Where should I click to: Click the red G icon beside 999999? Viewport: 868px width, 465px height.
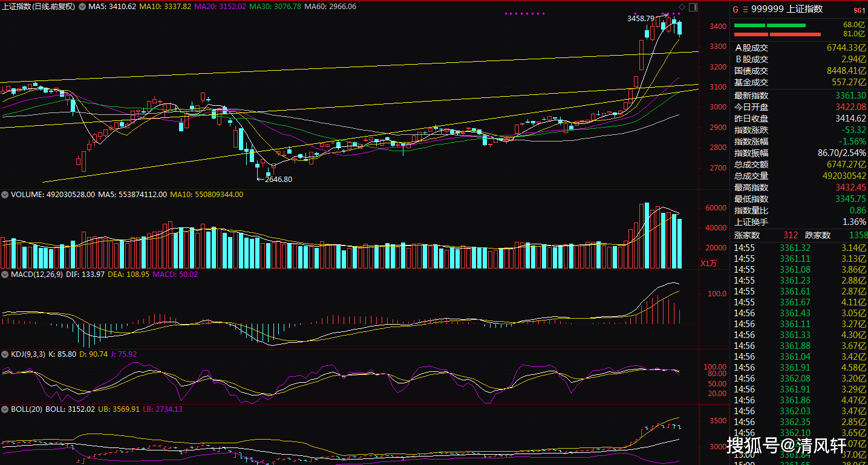[736, 9]
